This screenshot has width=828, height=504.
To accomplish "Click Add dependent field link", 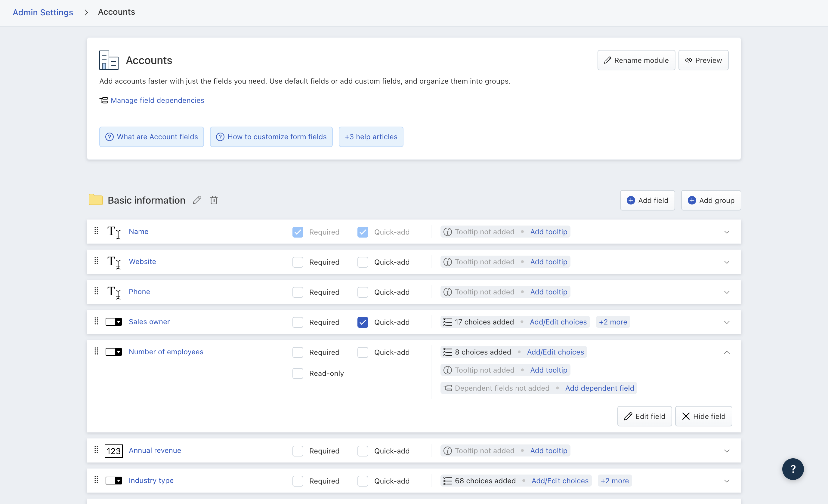I will point(599,388).
